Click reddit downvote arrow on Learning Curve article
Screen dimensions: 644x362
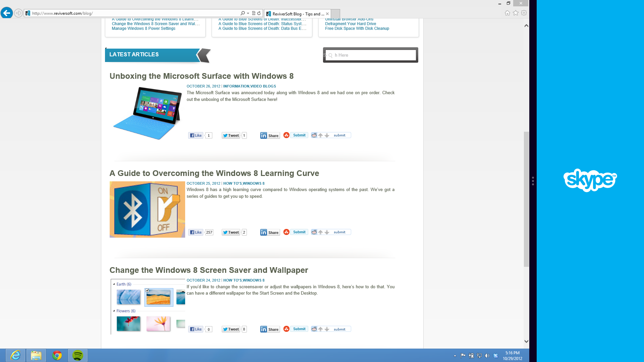[327, 232]
